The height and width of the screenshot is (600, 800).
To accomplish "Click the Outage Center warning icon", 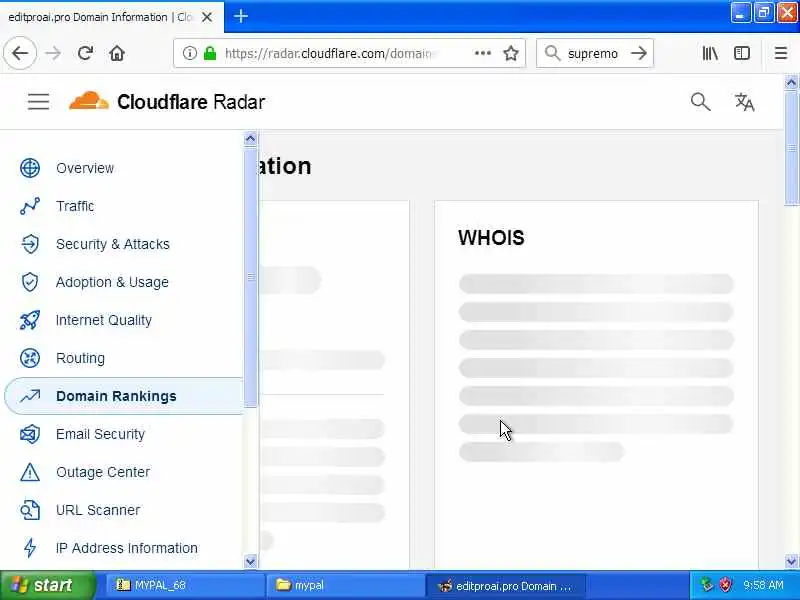I will 30,472.
